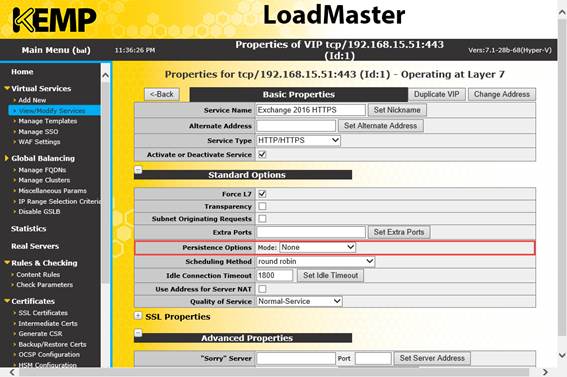Viewport: 567px width, 377px height.
Task: Click the Change Address button
Action: click(x=502, y=94)
